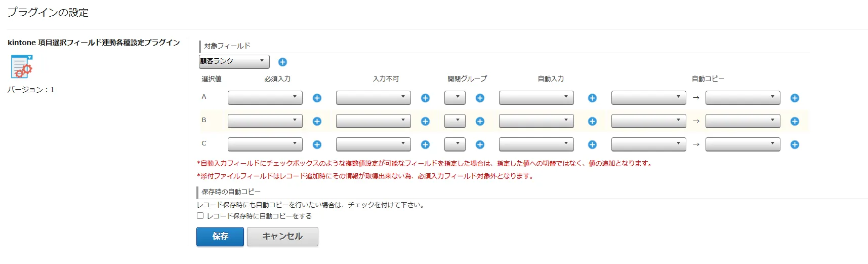Add required-input field for row A
Viewport: 868px width, 264px height.
(x=317, y=98)
